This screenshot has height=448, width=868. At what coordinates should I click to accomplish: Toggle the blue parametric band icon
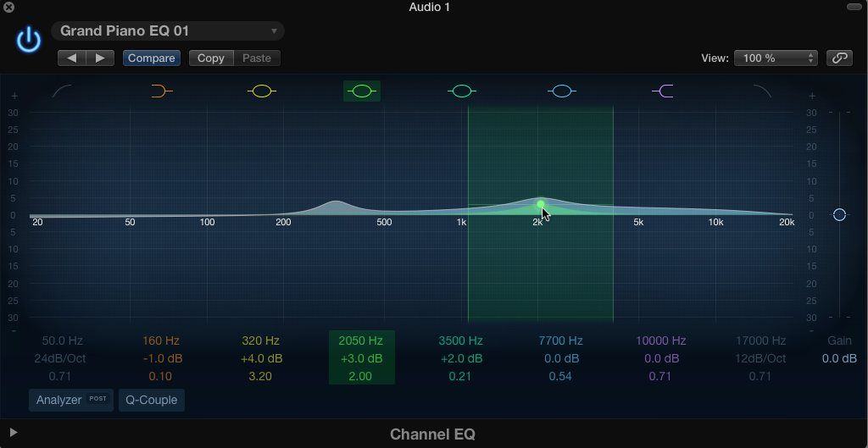point(562,91)
